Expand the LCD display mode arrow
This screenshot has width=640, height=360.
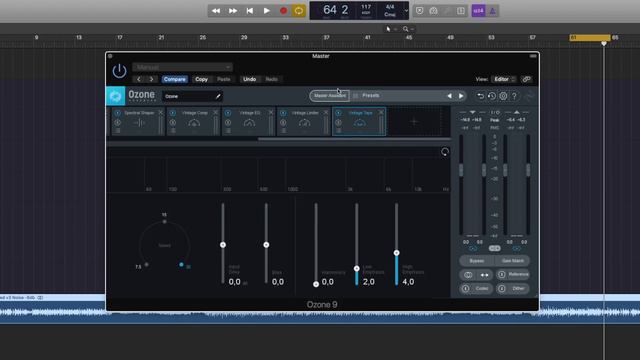click(x=406, y=11)
